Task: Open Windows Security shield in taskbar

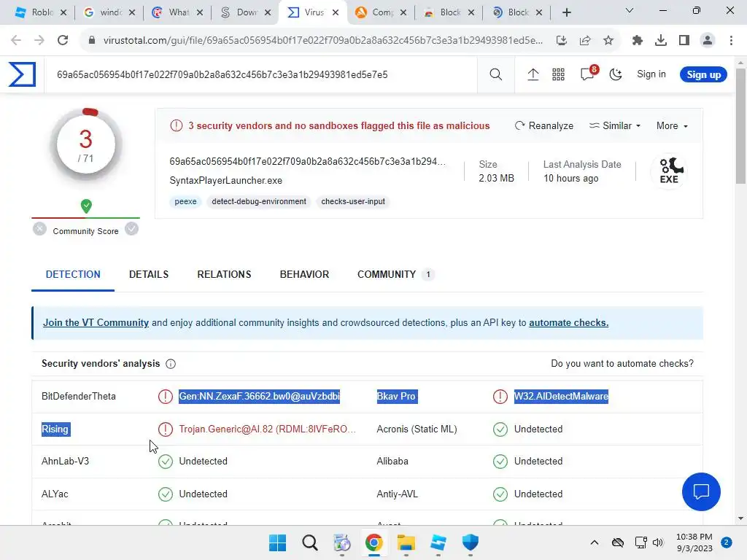Action: (x=471, y=542)
